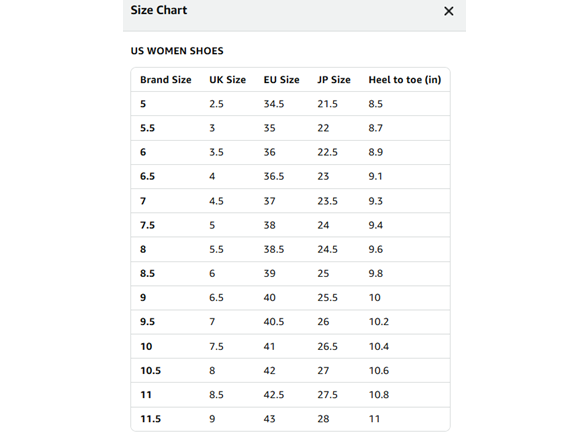Select brand size 6.5 row label
Viewport: 588px width, 441px height.
147,176
